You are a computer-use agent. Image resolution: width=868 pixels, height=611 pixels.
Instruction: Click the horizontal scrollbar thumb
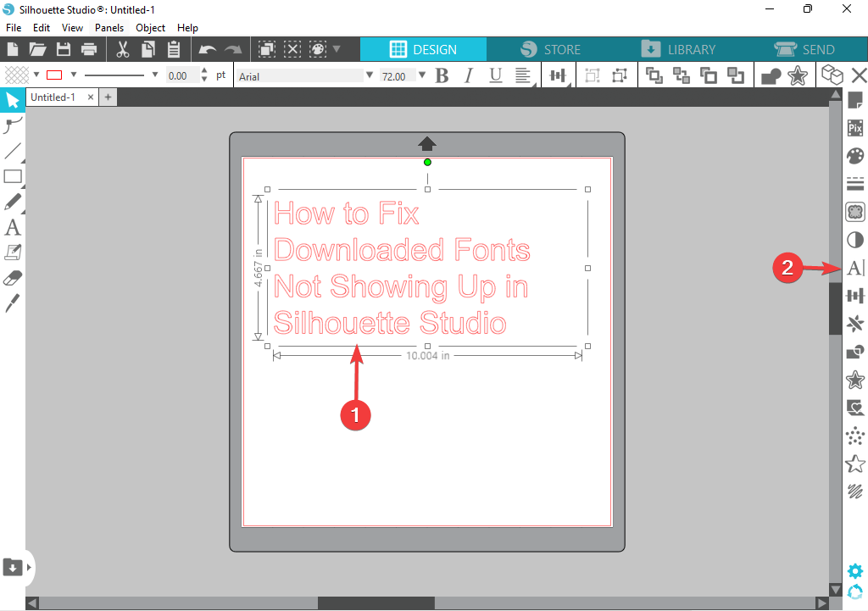point(376,603)
